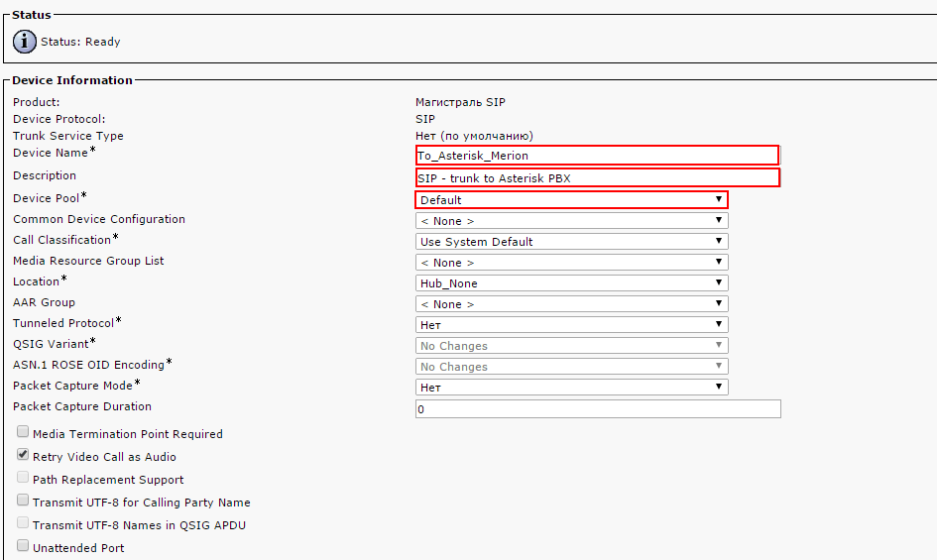The height and width of the screenshot is (560, 937).
Task: Open the AAR Group dropdown
Action: (x=571, y=304)
